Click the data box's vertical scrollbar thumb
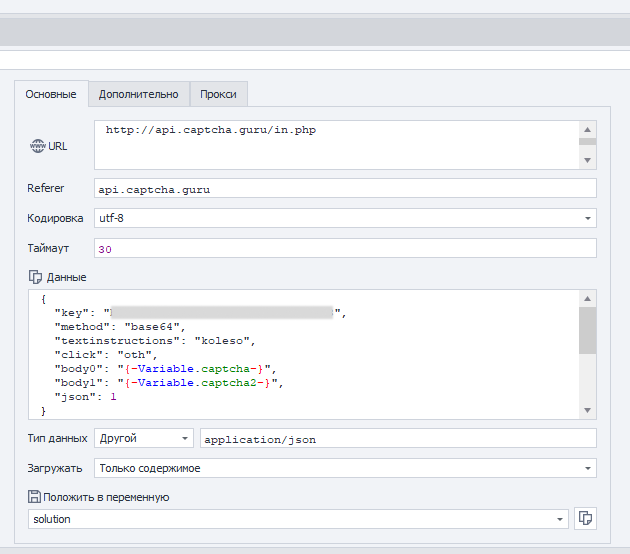 coord(588,330)
